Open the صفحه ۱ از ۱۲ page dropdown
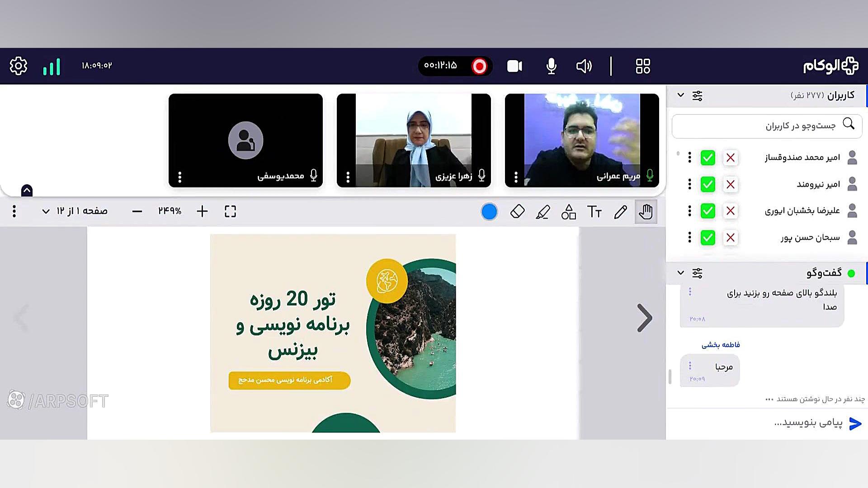Viewport: 868px width, 488px height. coord(75,211)
